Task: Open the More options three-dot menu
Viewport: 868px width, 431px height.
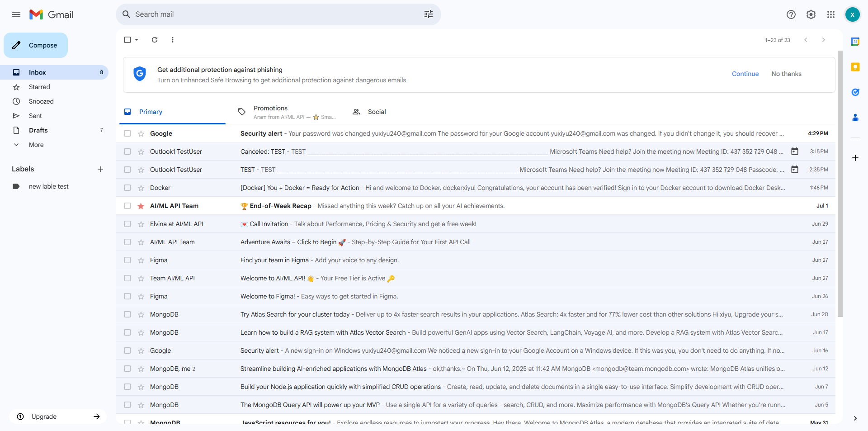Action: click(x=173, y=40)
